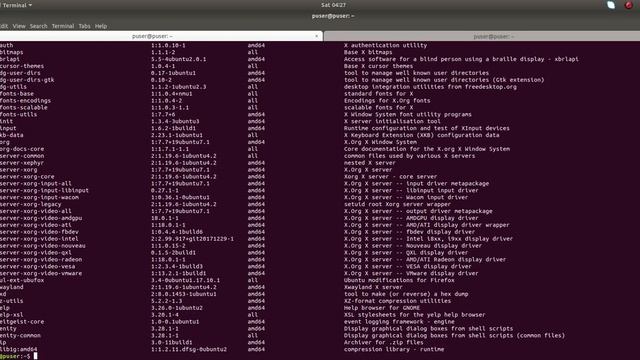
Task: Click the "libinput input driver" description
Action: tap(411, 191)
